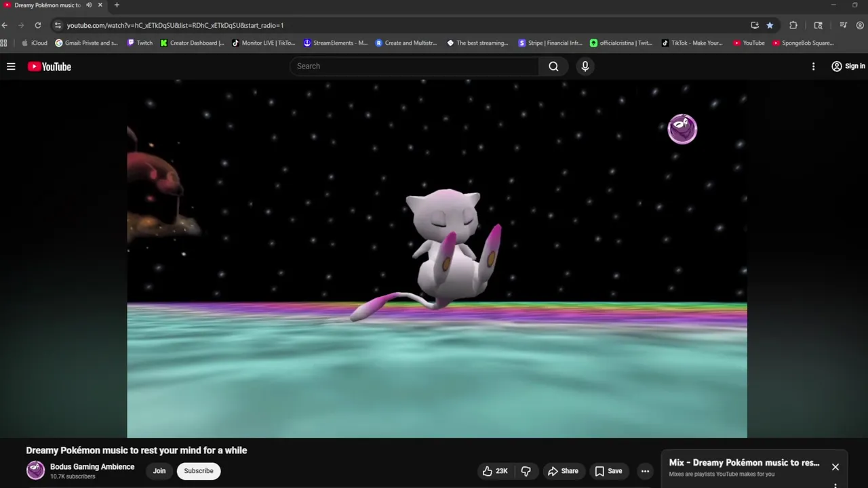Image resolution: width=868 pixels, height=488 pixels.
Task: Join the Bodus Gaming Ambience channel
Action: tap(159, 471)
